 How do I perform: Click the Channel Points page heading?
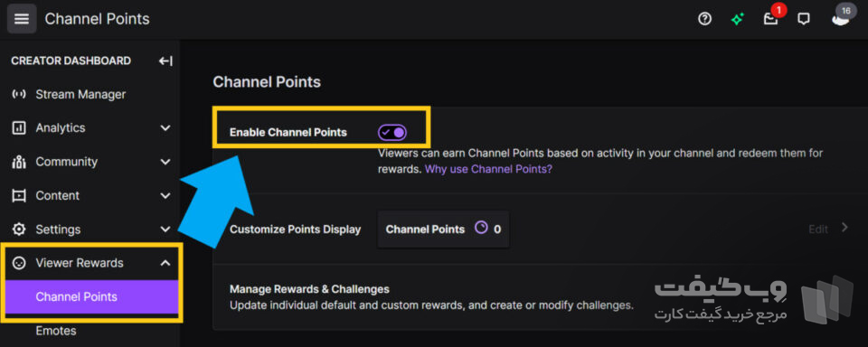(x=267, y=82)
